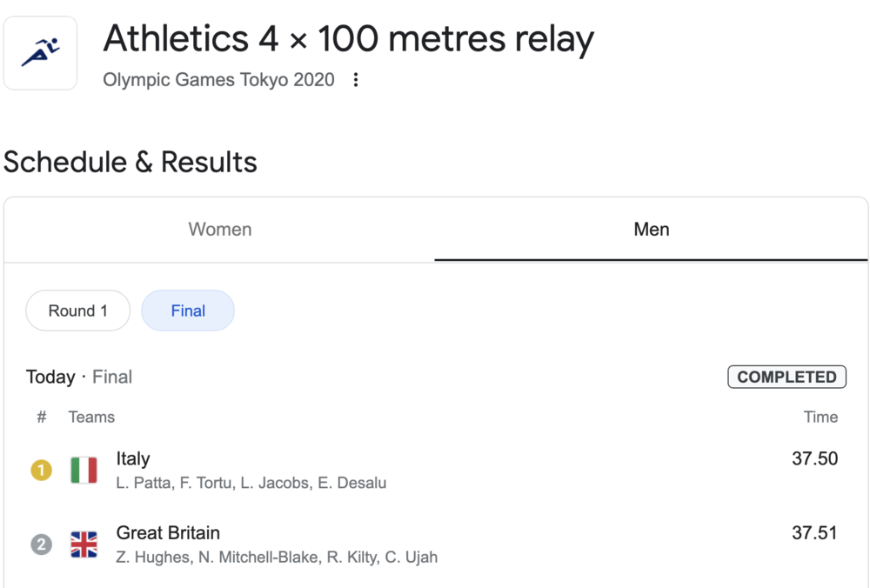The image size is (870, 588).
Task: Click the Great Britain relay runners' names
Action: (x=277, y=557)
